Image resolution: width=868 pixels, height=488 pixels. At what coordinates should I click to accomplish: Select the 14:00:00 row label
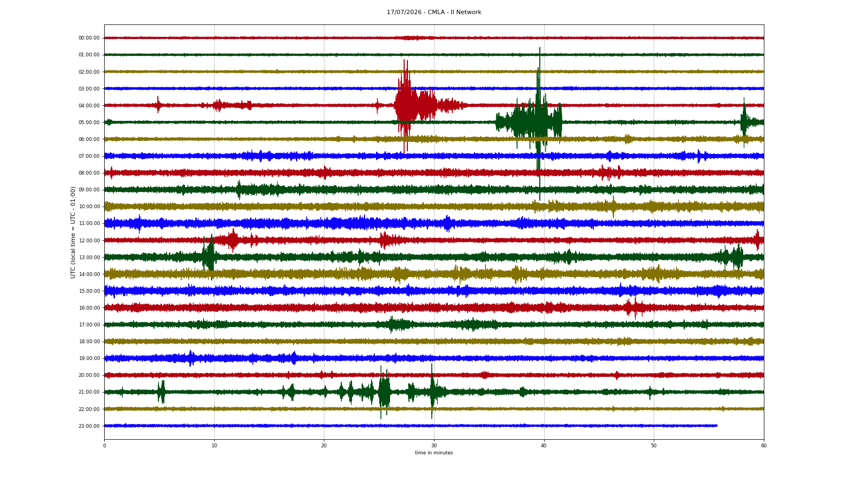(x=89, y=274)
